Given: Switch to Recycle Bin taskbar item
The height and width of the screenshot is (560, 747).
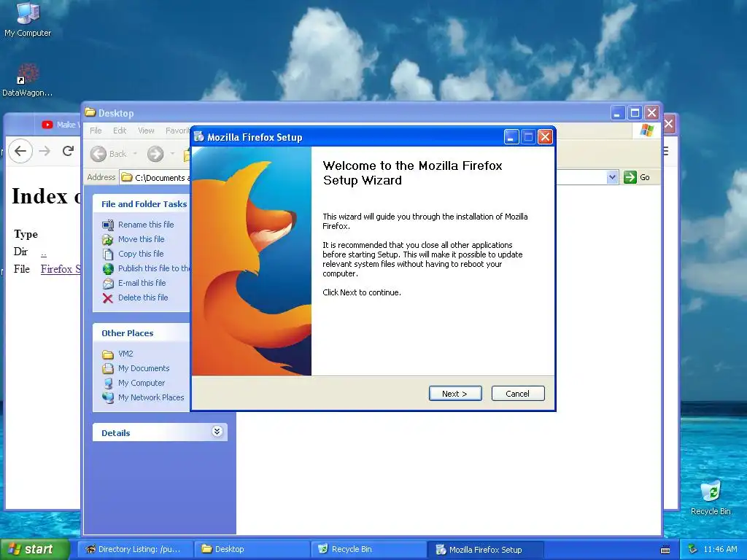Looking at the screenshot, I should point(369,549).
